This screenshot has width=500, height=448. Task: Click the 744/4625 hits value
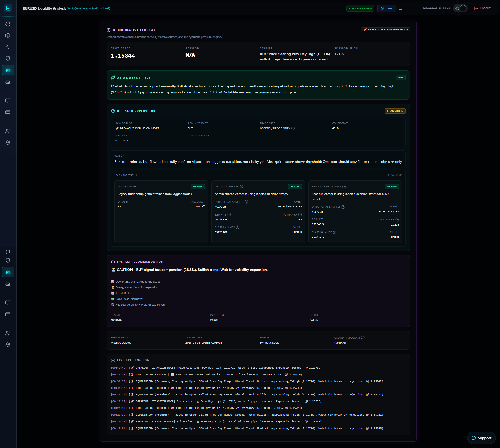[x=221, y=220]
